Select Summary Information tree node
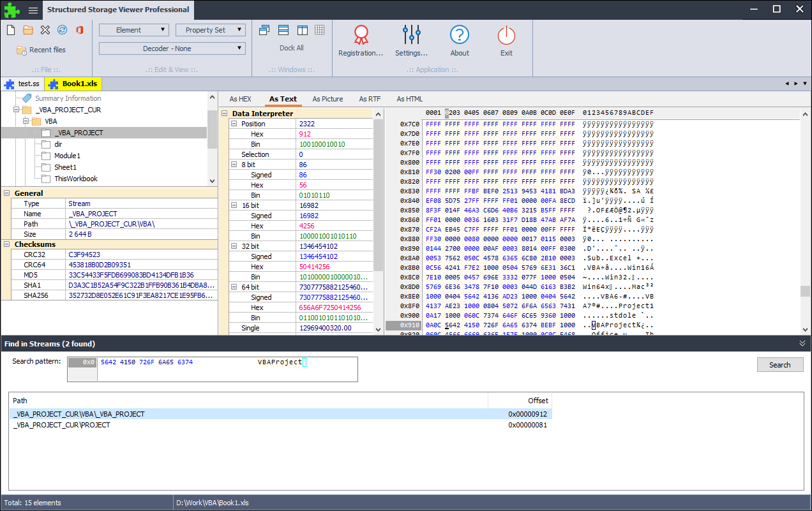Screen dimensions: 812x511 (x=68, y=98)
